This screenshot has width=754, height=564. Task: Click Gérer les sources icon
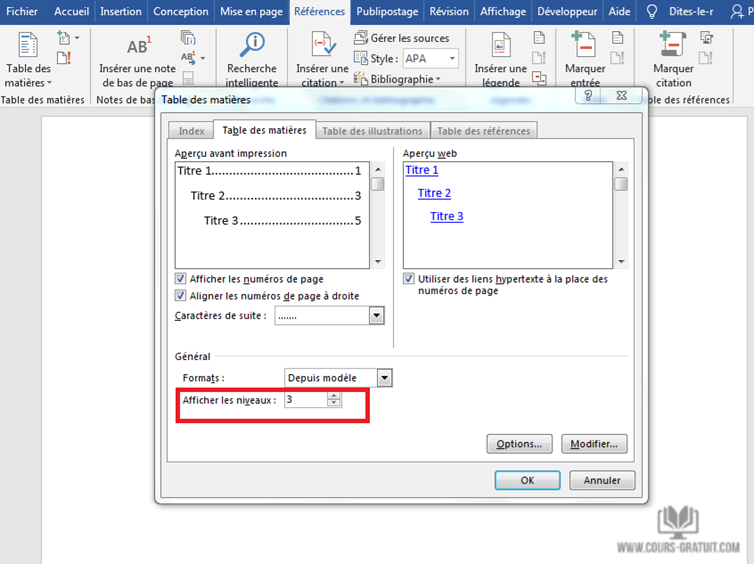pyautogui.click(x=362, y=38)
